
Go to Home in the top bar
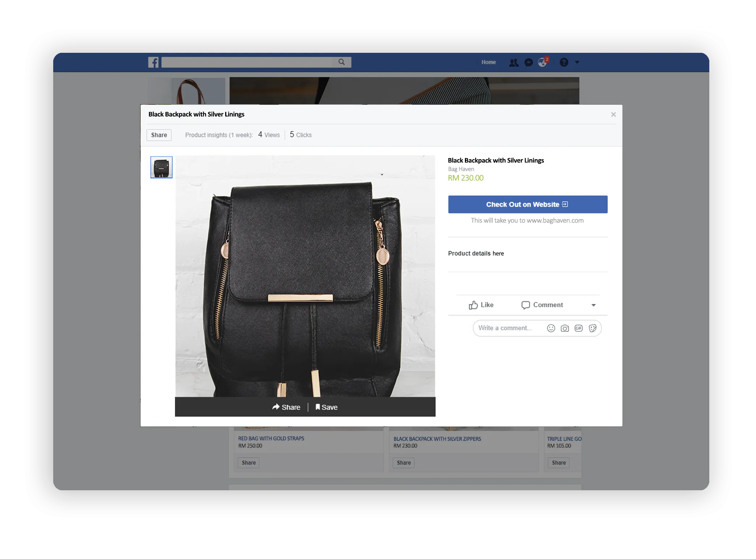coord(488,62)
